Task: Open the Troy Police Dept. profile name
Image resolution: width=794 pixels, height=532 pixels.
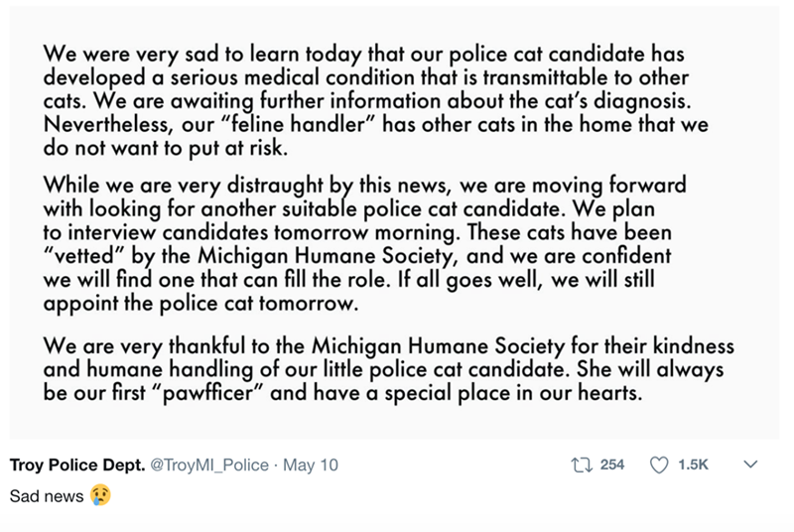Action: click(77, 465)
